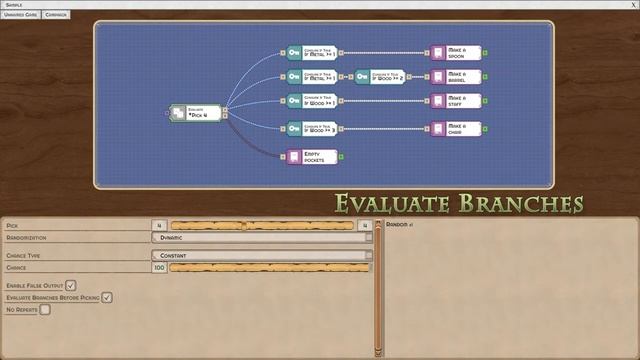Click the input port of the top 'If Metal >= 1' node
640x360 pixels.
click(x=282, y=53)
